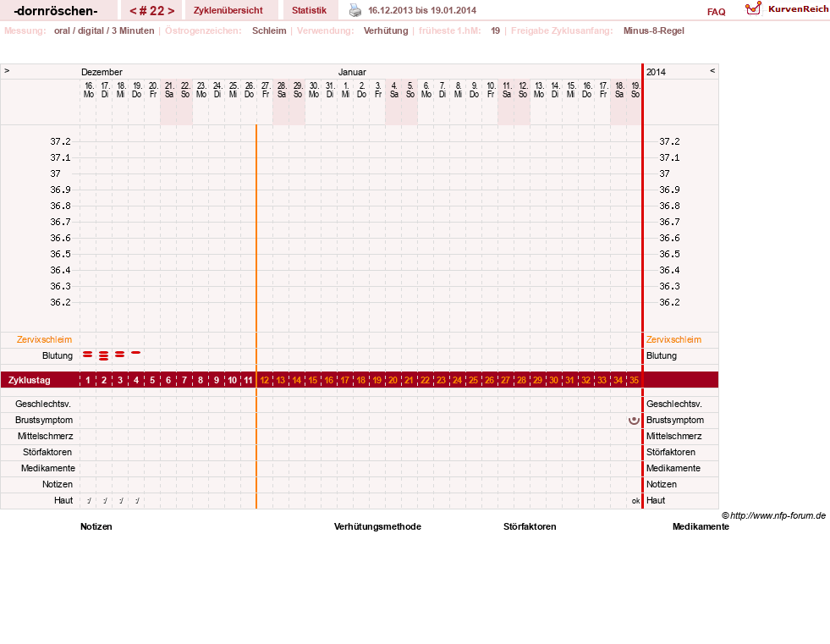Click the left Blutung row label

58,356
